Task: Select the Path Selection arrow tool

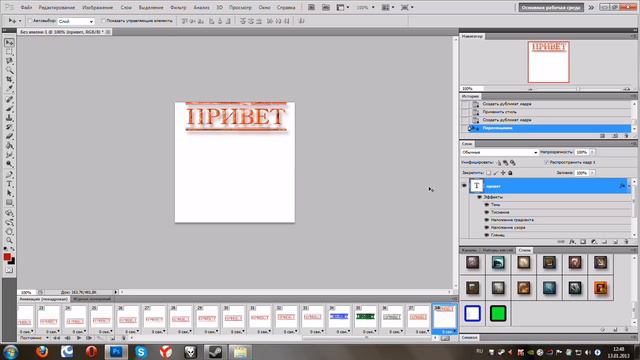Action: (9, 193)
